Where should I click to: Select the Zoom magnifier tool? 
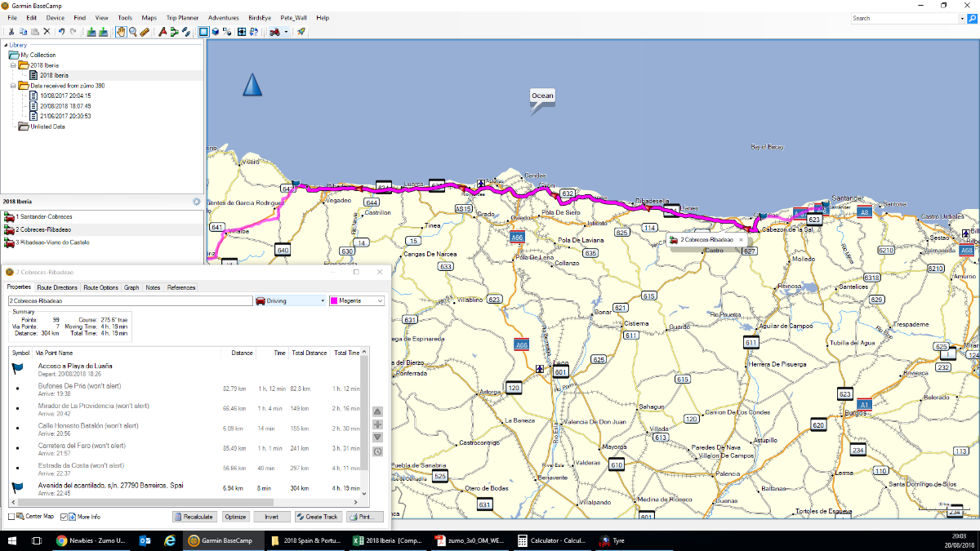point(133,32)
